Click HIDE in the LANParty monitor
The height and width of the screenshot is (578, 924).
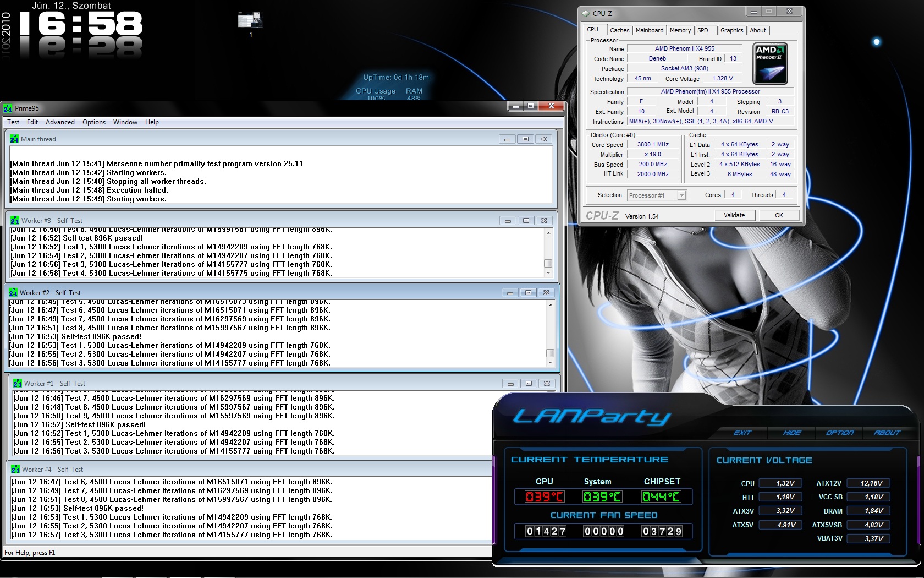tap(792, 433)
